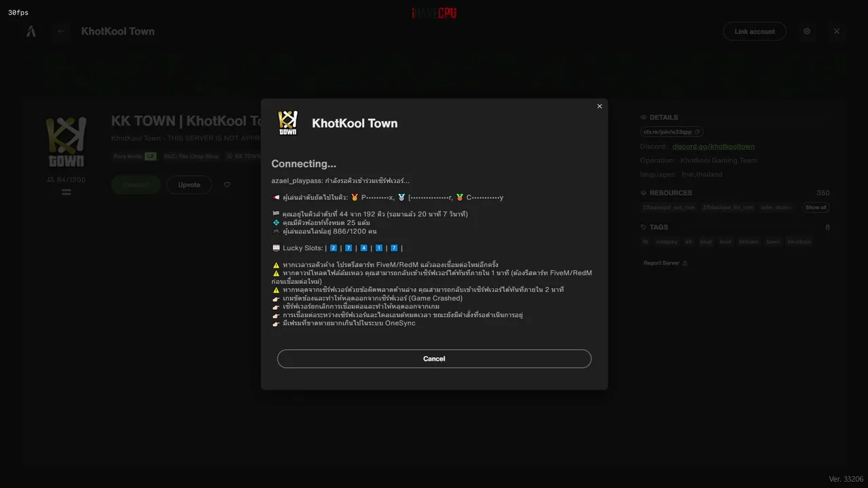Favorite the server with the heart icon
Image resolution: width=868 pixels, height=488 pixels.
(227, 184)
